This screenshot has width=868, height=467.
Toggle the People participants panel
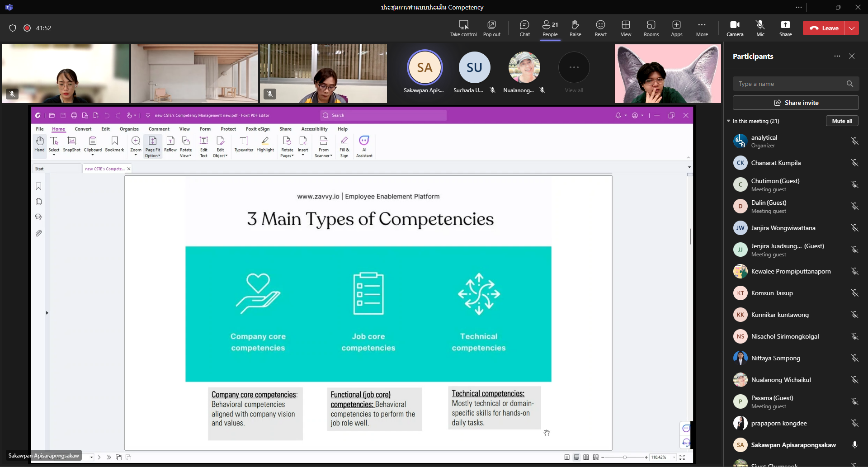(x=550, y=28)
